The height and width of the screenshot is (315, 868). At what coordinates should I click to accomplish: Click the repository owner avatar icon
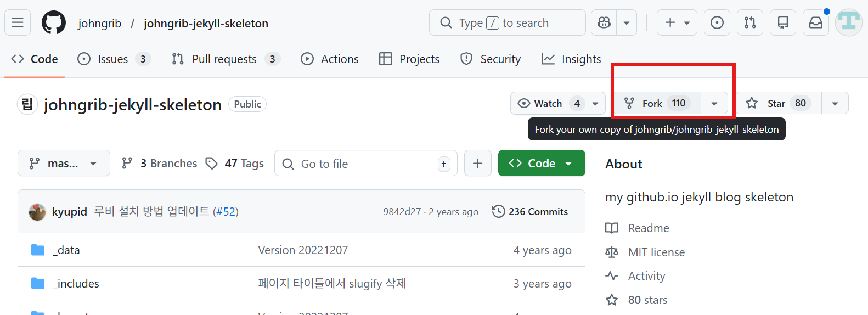[x=27, y=104]
